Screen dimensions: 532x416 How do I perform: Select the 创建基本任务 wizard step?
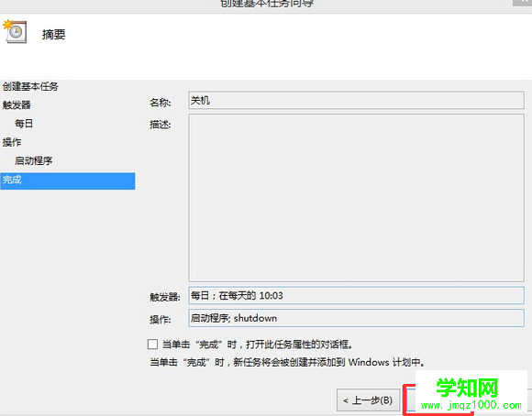click(30, 86)
